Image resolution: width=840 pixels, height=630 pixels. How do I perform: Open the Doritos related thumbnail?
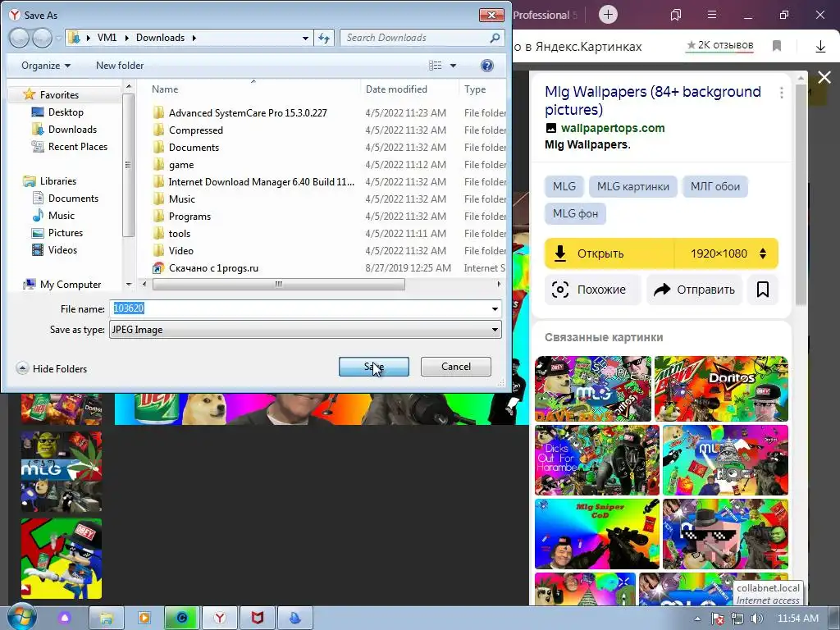(721, 388)
